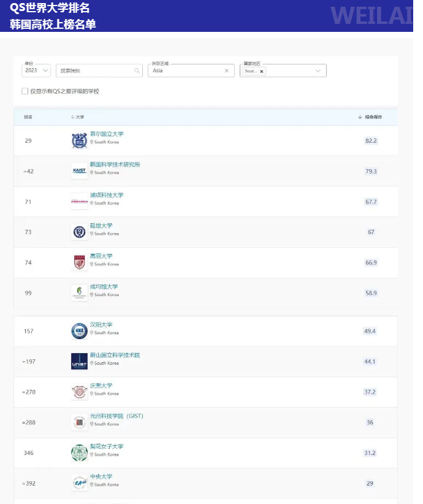This screenshot has height=504, width=423.
Task: Sort by the 大学 university column
Action: tap(77, 117)
